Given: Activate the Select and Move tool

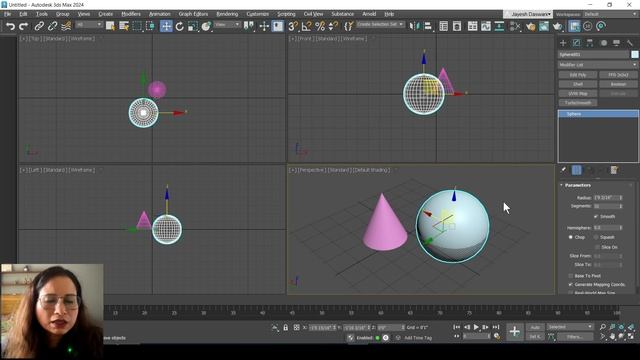Looking at the screenshot, I should point(166,27).
